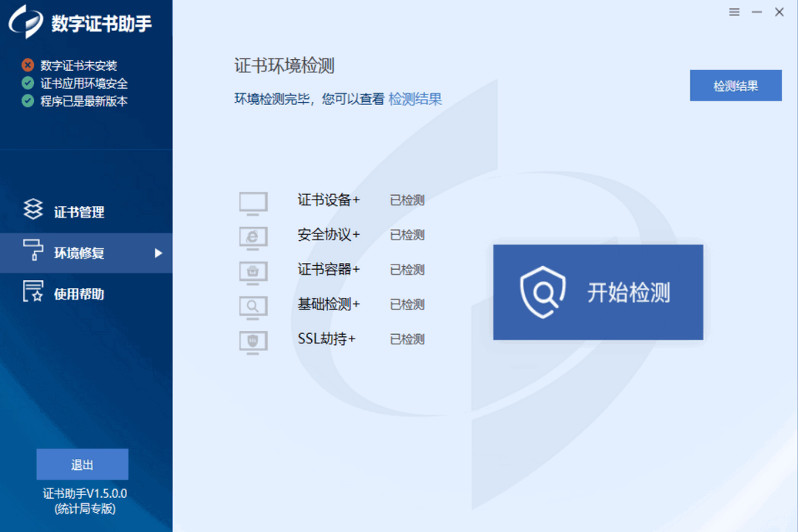Click 已检测 status for 证书设备
798x532 pixels.
point(407,200)
